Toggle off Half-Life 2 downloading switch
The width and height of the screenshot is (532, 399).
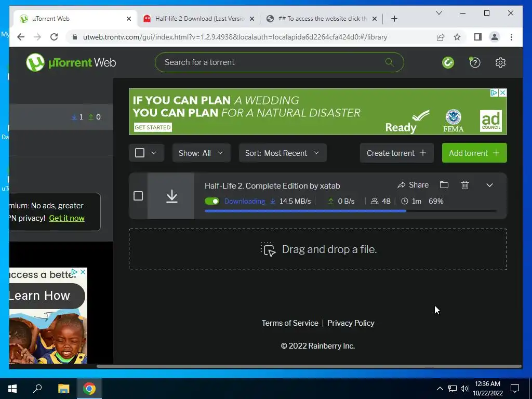[212, 201]
